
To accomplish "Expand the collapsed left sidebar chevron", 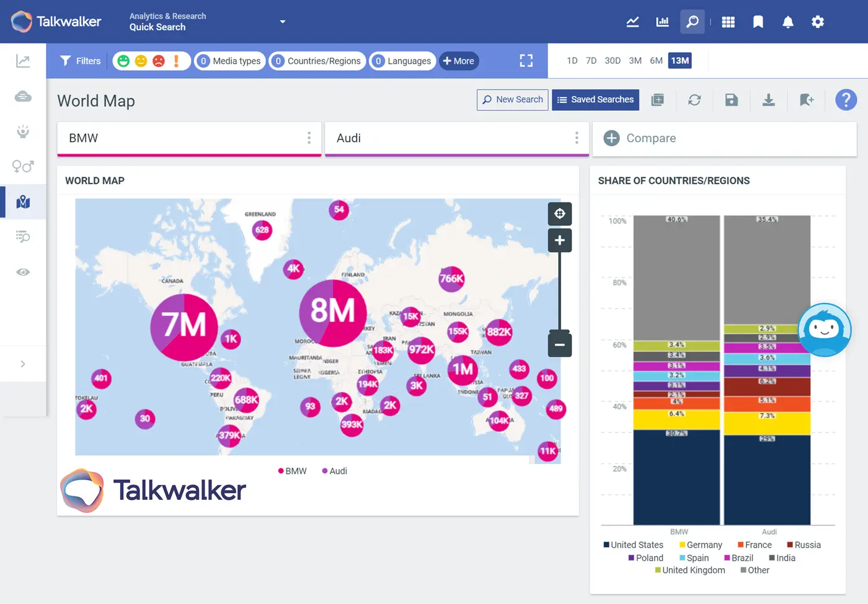I will 23,364.
